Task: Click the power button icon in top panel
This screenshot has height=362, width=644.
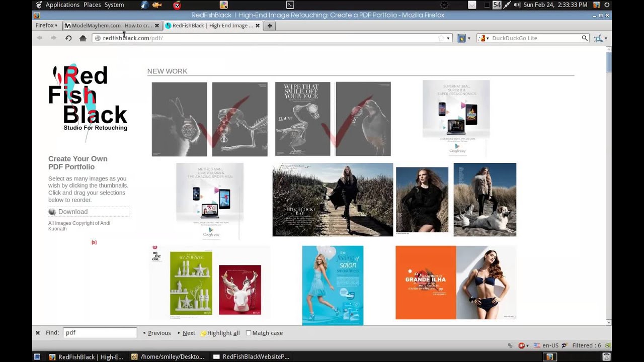Action: click(607, 5)
